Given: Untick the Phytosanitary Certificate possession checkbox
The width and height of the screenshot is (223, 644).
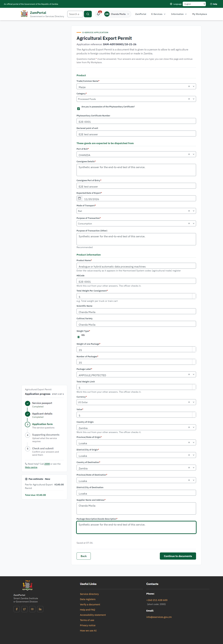Looking at the screenshot, I should [x=79, y=109].
